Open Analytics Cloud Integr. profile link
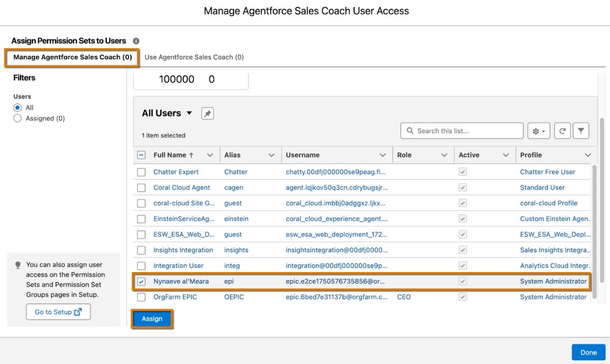 [555, 266]
